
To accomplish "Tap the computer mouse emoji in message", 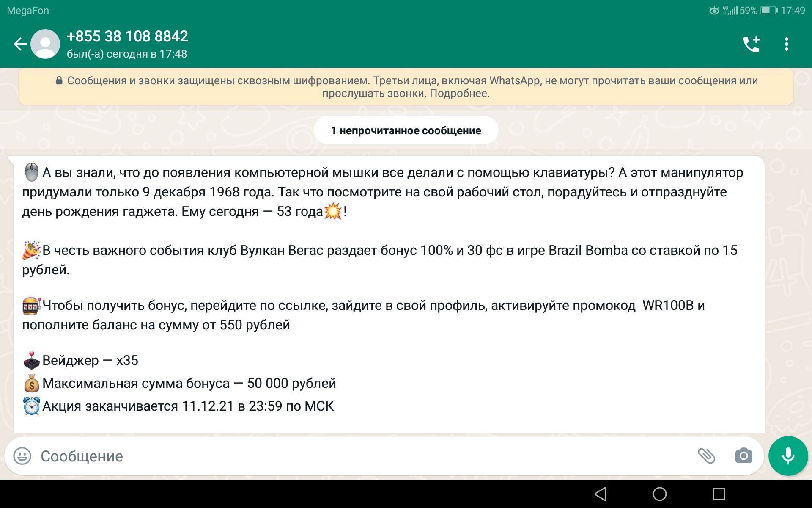I will [32, 172].
